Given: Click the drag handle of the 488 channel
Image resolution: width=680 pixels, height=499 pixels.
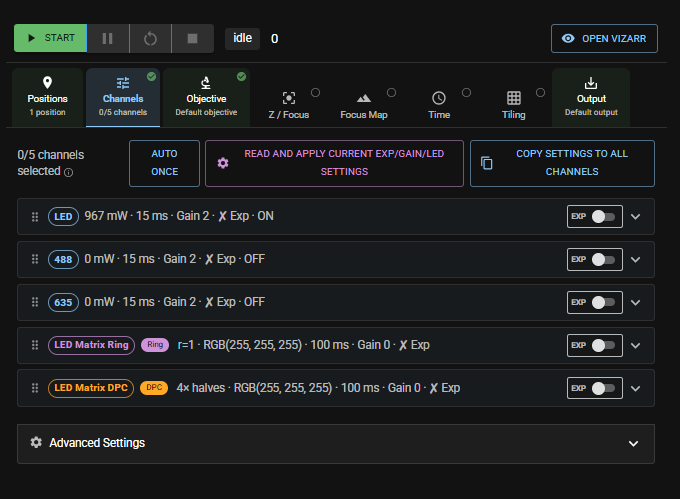Looking at the screenshot, I should point(35,259).
